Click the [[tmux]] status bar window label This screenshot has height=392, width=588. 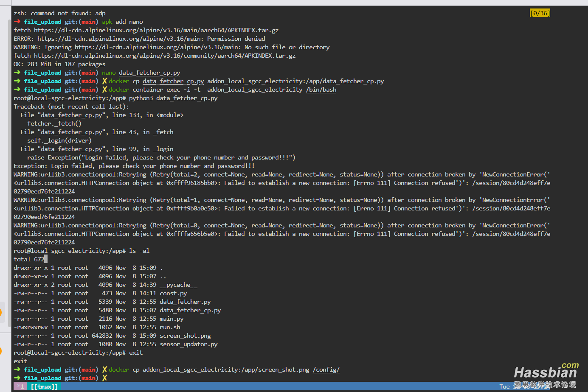pyautogui.click(x=44, y=386)
